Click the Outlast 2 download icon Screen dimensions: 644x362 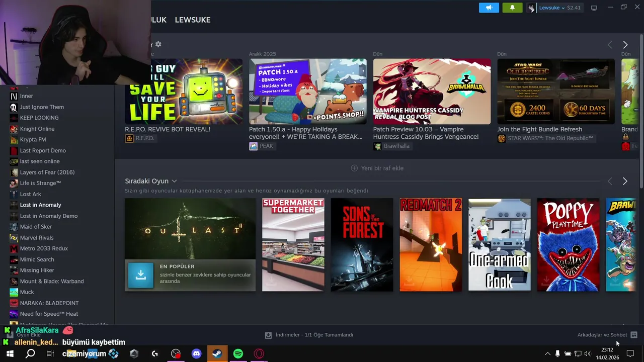pyautogui.click(x=140, y=275)
